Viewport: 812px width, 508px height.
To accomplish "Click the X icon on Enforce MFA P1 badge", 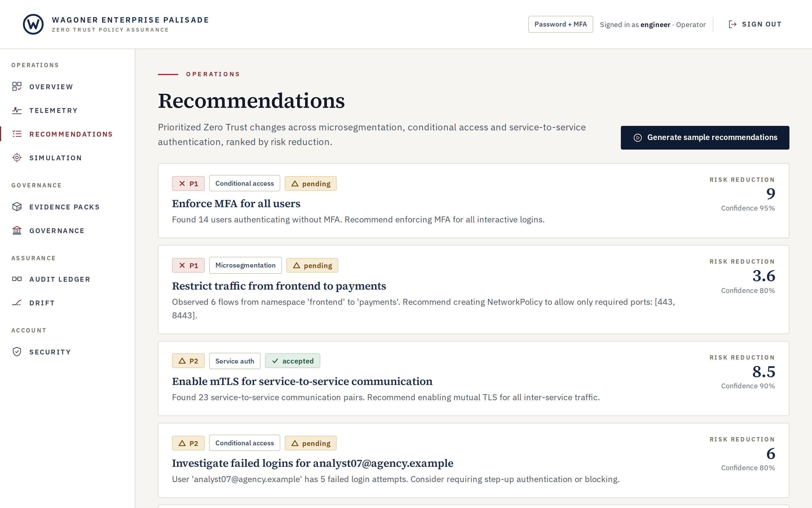I will [182, 184].
